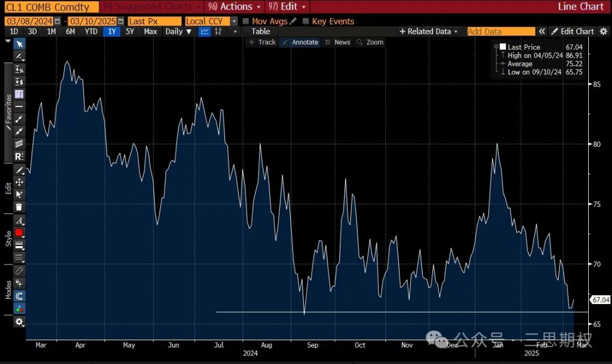Select the text annotation tool
This screenshot has width=612, height=364.
coord(19,94)
